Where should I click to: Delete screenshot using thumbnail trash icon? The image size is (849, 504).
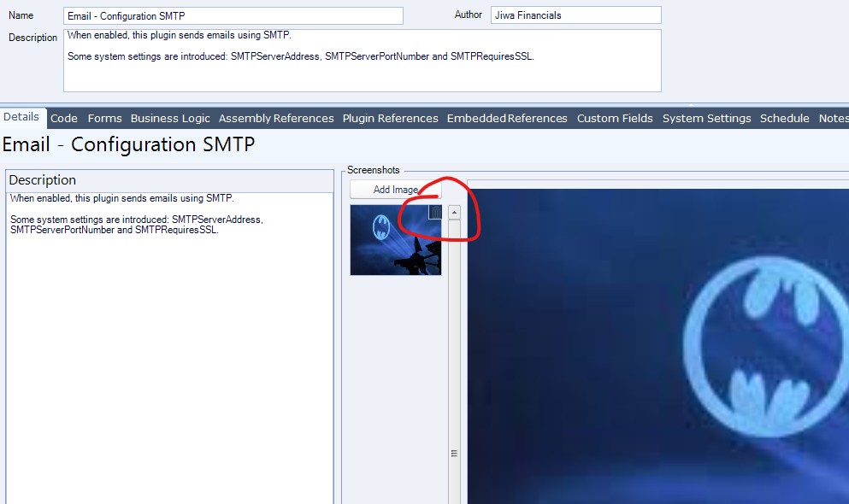[434, 213]
